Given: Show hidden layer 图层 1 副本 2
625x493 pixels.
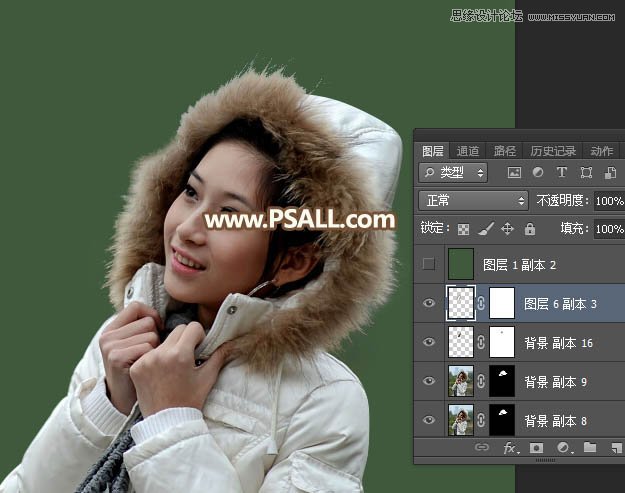Looking at the screenshot, I should click(x=429, y=264).
